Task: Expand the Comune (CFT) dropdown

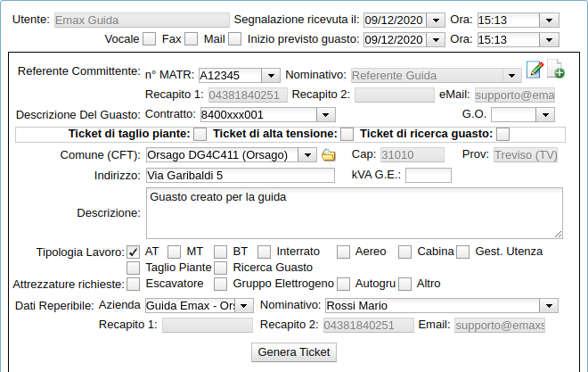Action: (308, 155)
